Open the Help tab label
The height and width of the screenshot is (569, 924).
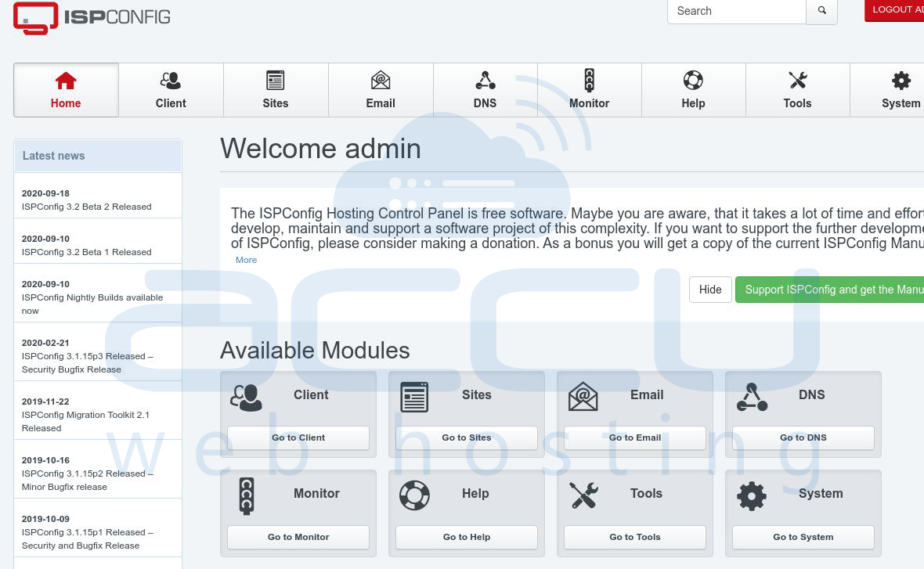tap(693, 103)
